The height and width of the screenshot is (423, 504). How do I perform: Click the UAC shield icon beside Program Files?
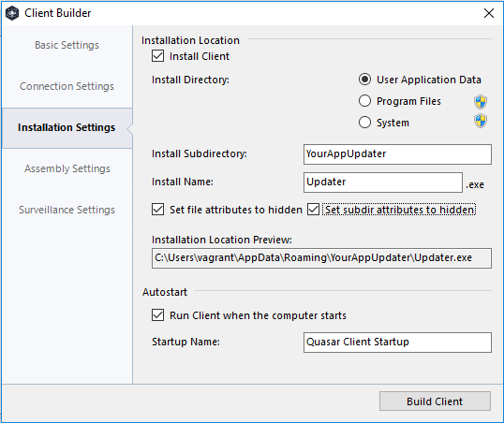pyautogui.click(x=481, y=102)
